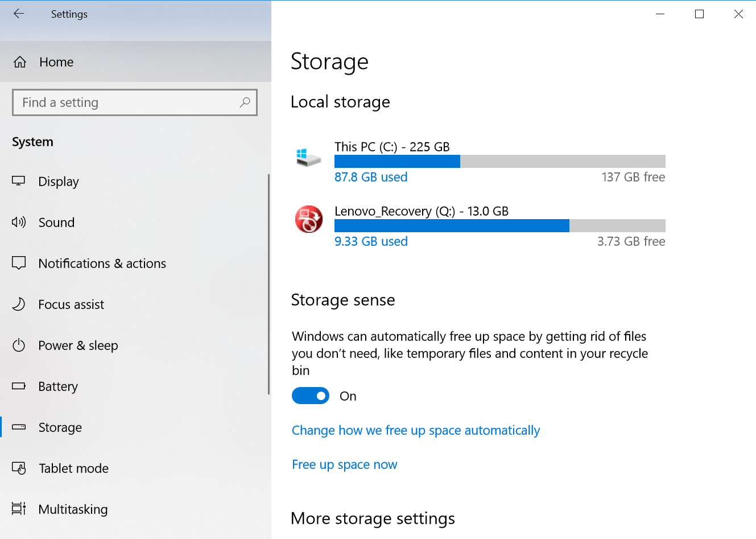Open 'Change how we free up space automatically'
Image resolution: width=756 pixels, height=539 pixels.
416,430
